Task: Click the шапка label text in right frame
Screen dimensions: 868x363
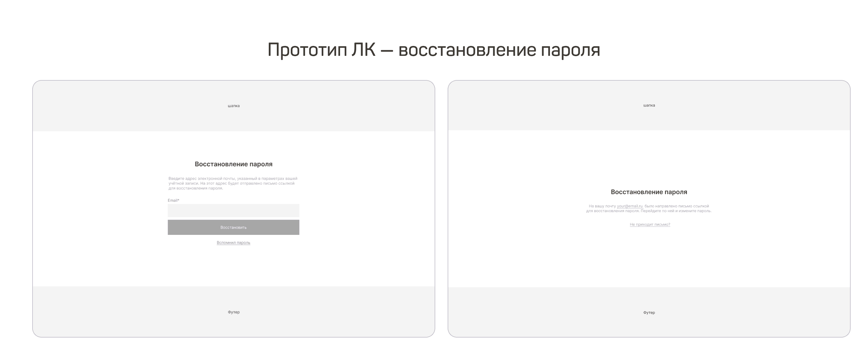Action: pos(649,105)
